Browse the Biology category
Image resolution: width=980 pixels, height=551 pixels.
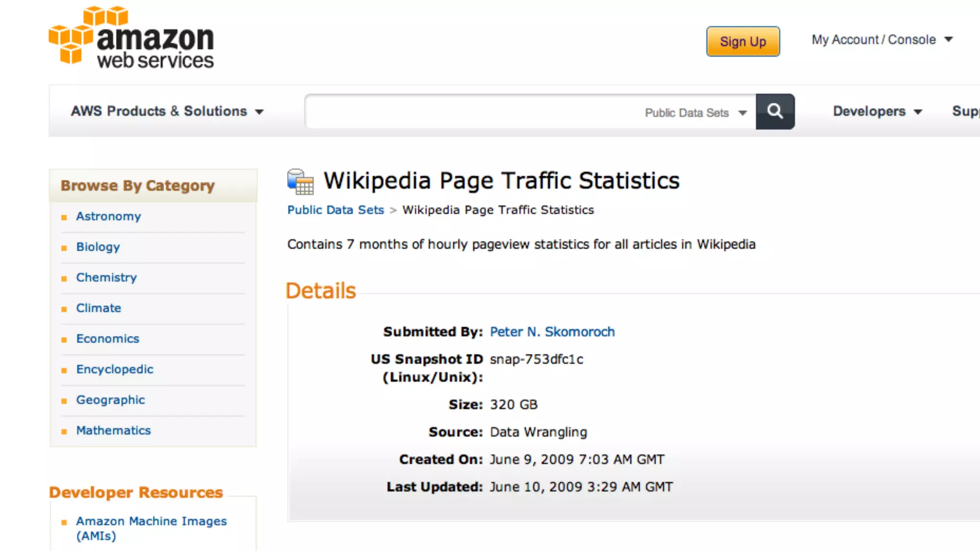[x=98, y=247]
